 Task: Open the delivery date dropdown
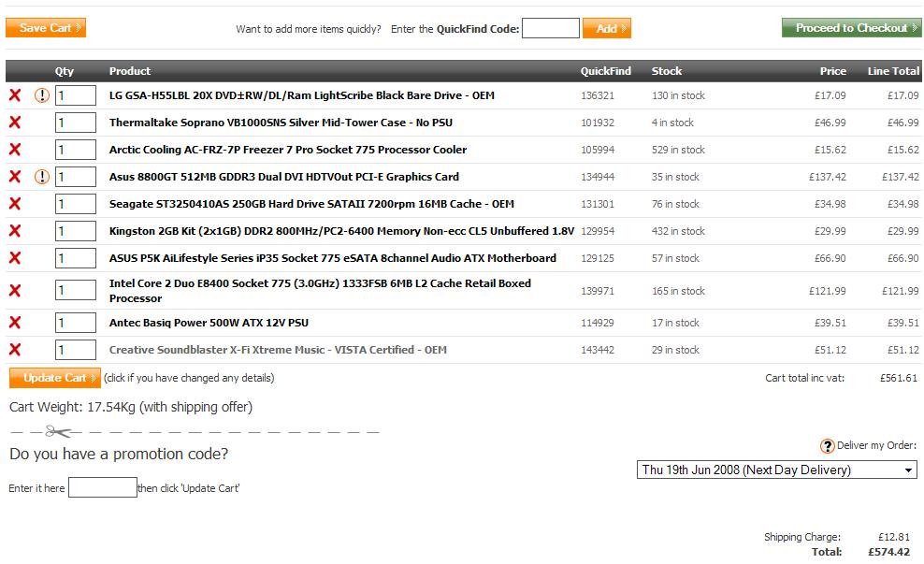[776, 470]
